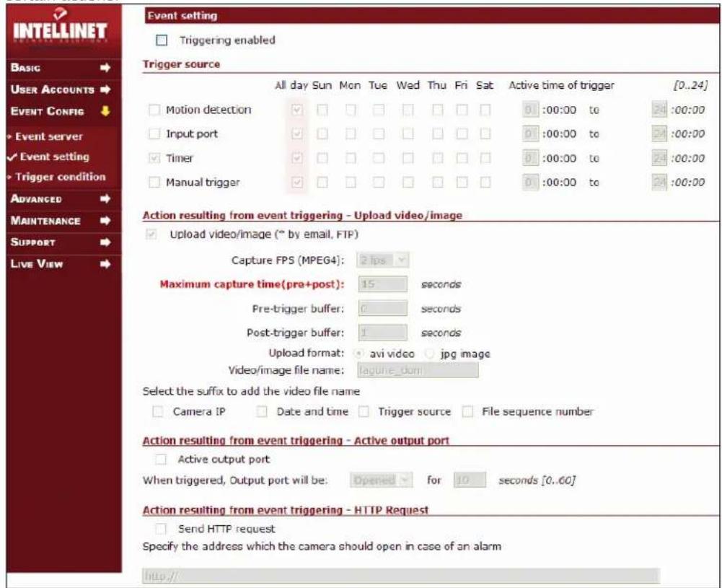The image size is (722, 588).
Task: Check the File sequence number suffix
Action: tap(467, 411)
